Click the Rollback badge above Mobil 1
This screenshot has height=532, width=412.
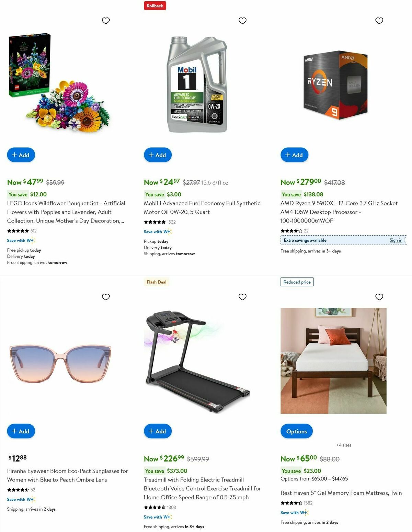coord(155,5)
